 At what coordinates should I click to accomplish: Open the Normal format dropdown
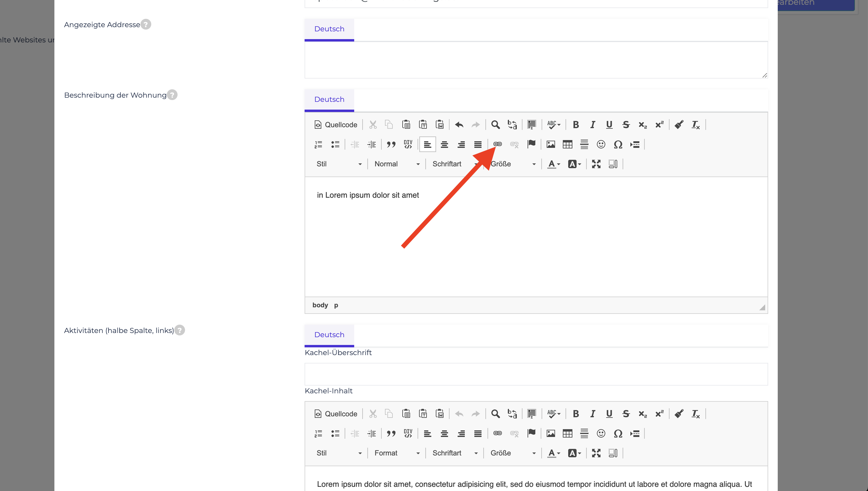pyautogui.click(x=397, y=164)
